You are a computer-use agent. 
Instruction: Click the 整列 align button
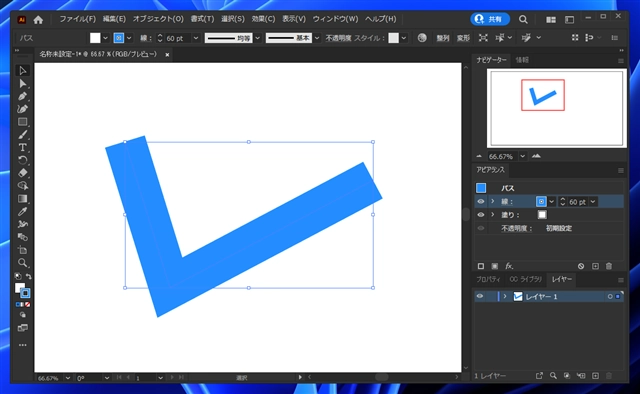pyautogui.click(x=443, y=38)
